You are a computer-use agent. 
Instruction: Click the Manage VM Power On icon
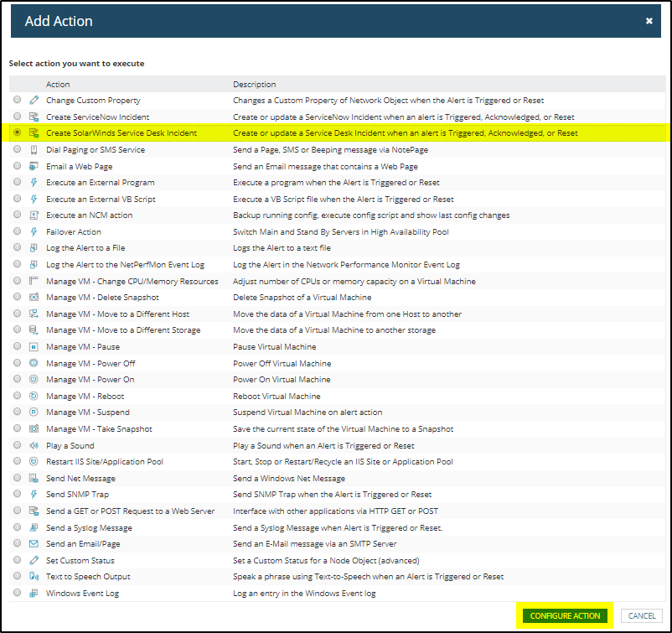pos(34,380)
